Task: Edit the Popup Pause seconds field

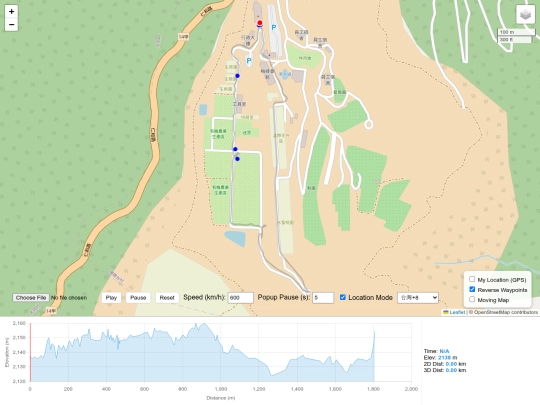Action: [x=323, y=298]
